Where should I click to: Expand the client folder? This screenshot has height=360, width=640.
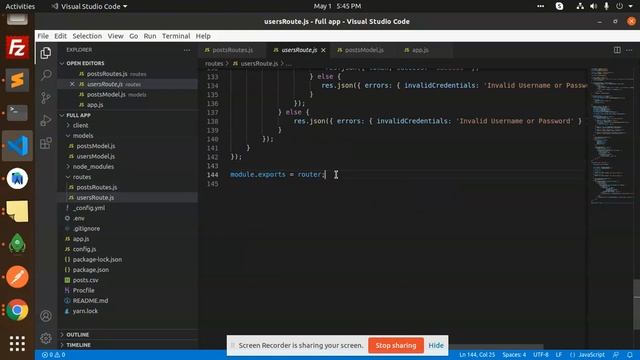(x=80, y=125)
